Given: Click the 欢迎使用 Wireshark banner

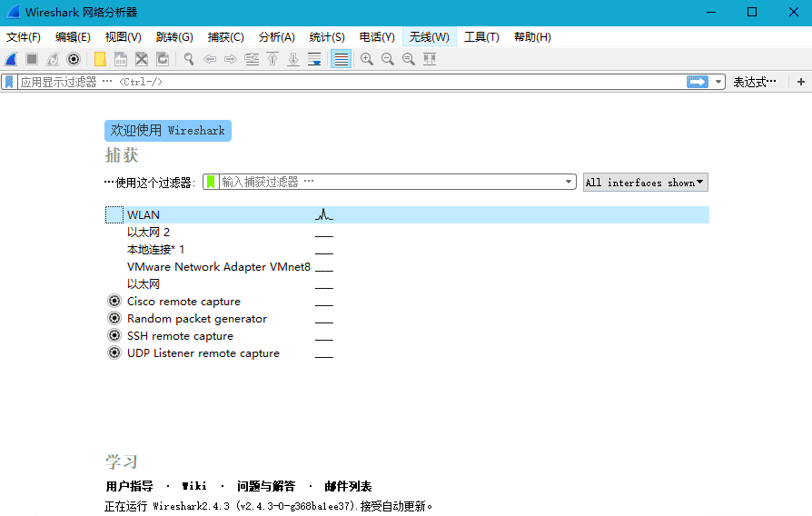Looking at the screenshot, I should (168, 131).
